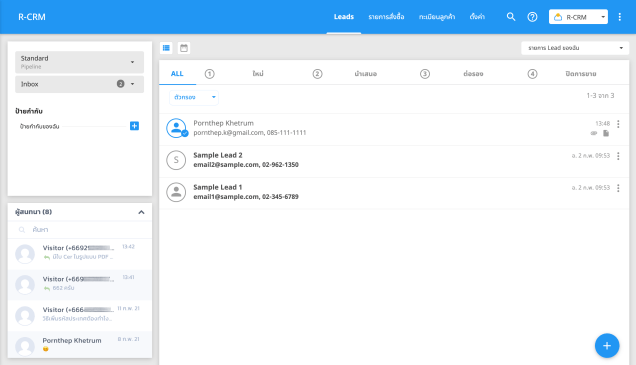636x365 pixels.
Task: Click the search icon in chat panel
Action: [22, 230]
